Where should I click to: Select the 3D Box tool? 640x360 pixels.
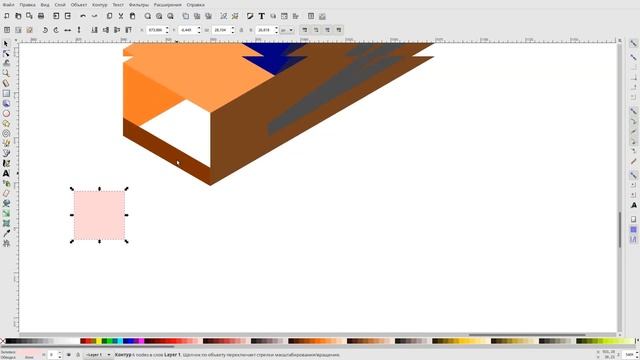click(6, 103)
